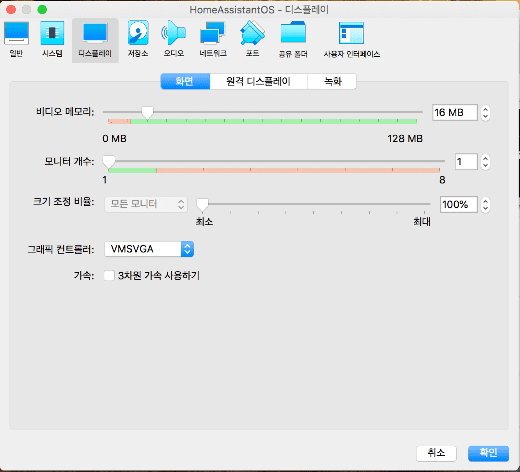Click the green zoom window button
Screen dimensions: 520x472
pos(42,9)
